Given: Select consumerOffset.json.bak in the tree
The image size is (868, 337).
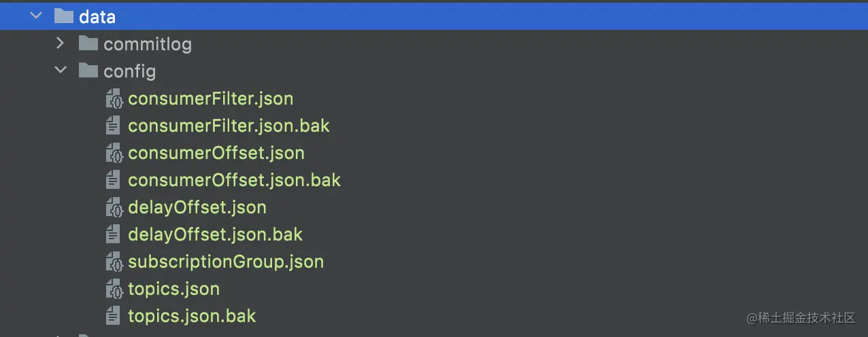Looking at the screenshot, I should coord(234,180).
